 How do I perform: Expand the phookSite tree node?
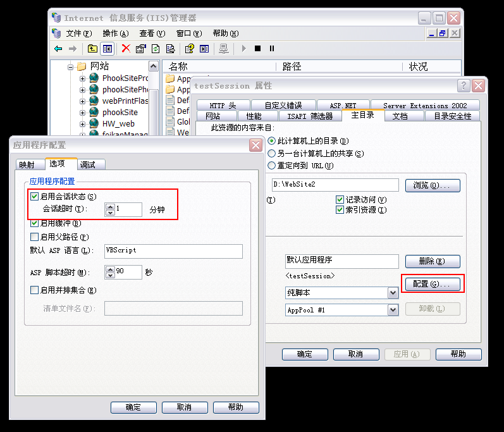click(83, 113)
